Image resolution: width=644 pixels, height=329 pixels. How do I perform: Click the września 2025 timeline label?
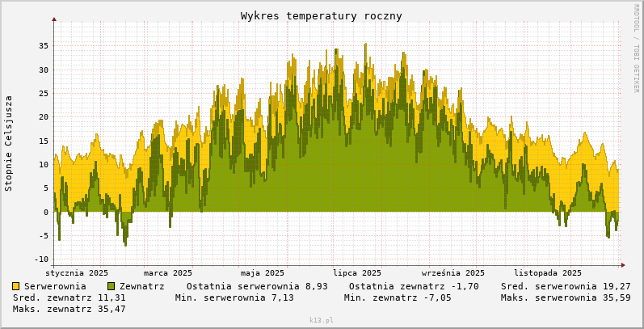(452, 273)
